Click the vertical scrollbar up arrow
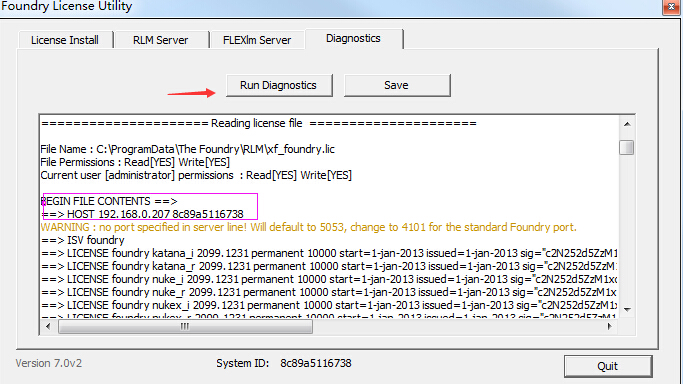This screenshot has width=683, height=384. point(627,125)
